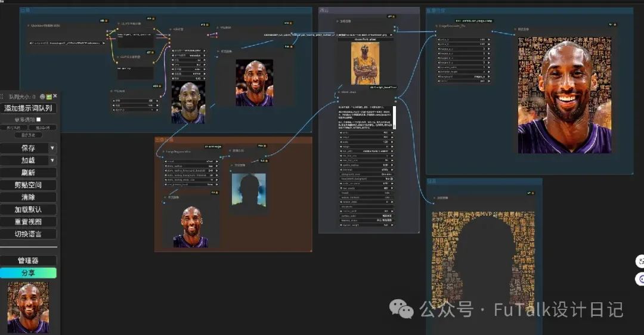
Task: Close the queue menu panel
Action: (x=55, y=96)
